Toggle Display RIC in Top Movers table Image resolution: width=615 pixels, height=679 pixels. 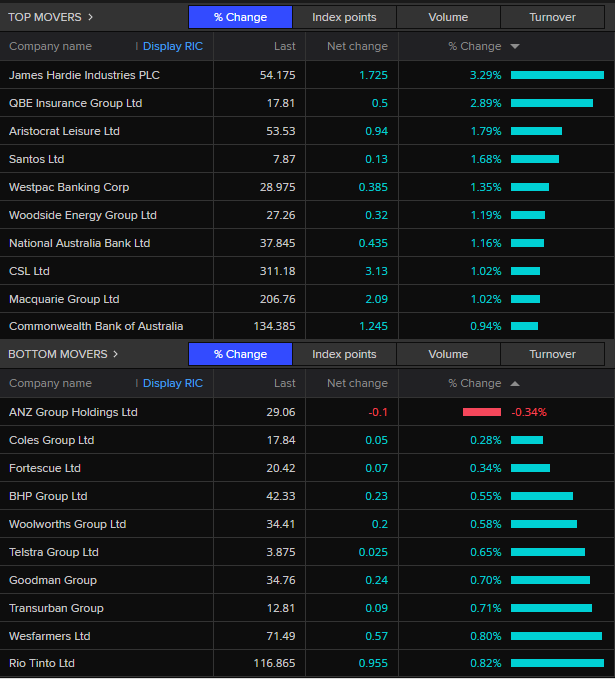click(172, 47)
